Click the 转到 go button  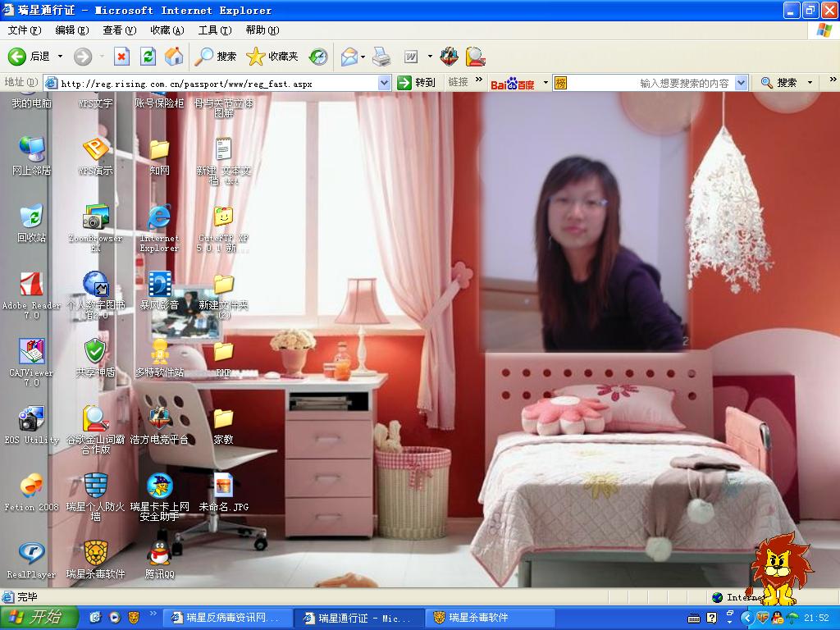417,83
